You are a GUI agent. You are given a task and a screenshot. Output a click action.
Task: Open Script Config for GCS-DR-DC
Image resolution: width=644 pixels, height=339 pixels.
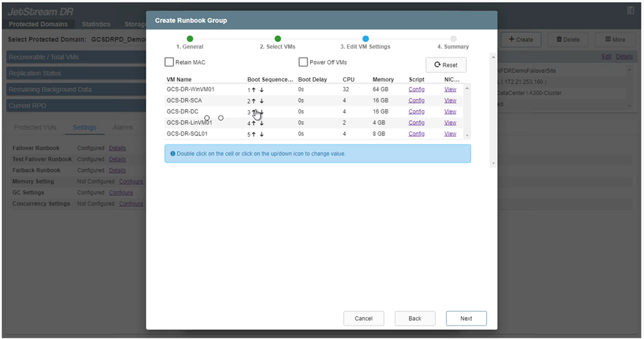tap(416, 111)
